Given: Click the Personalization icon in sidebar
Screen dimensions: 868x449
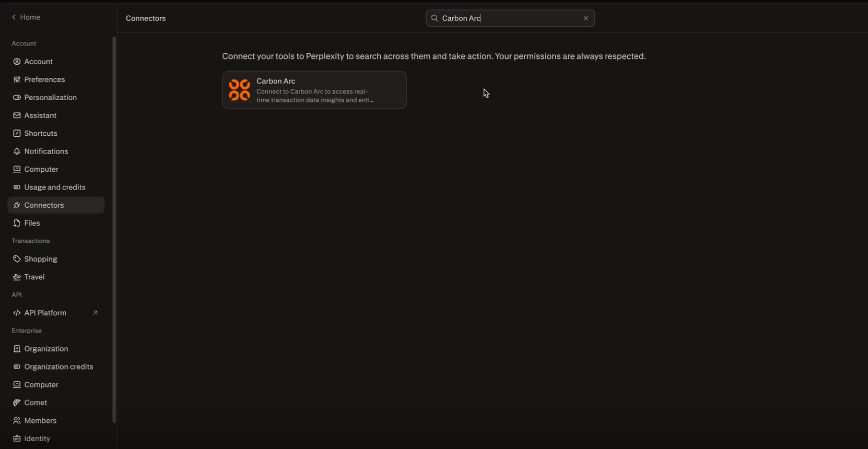Looking at the screenshot, I should tap(17, 98).
